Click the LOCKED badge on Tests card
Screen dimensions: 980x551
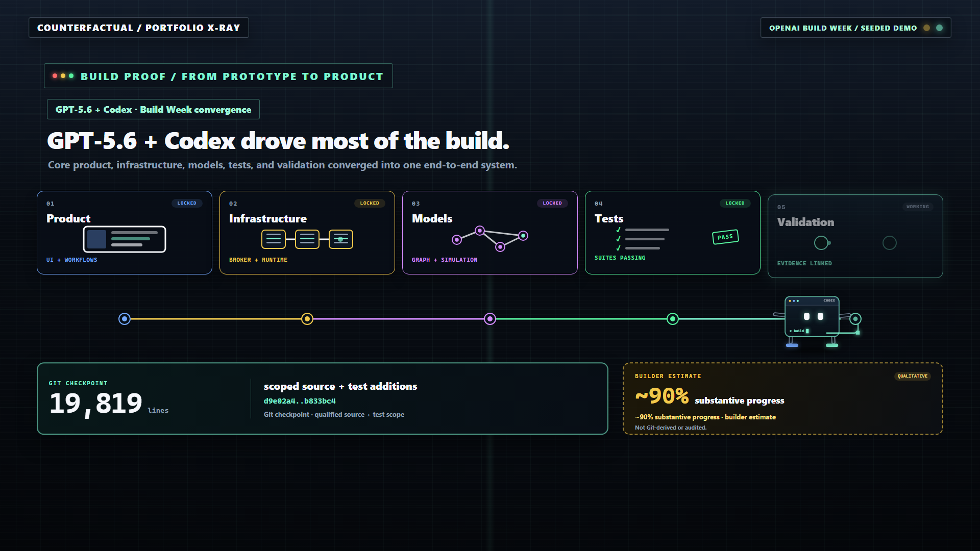tap(735, 203)
